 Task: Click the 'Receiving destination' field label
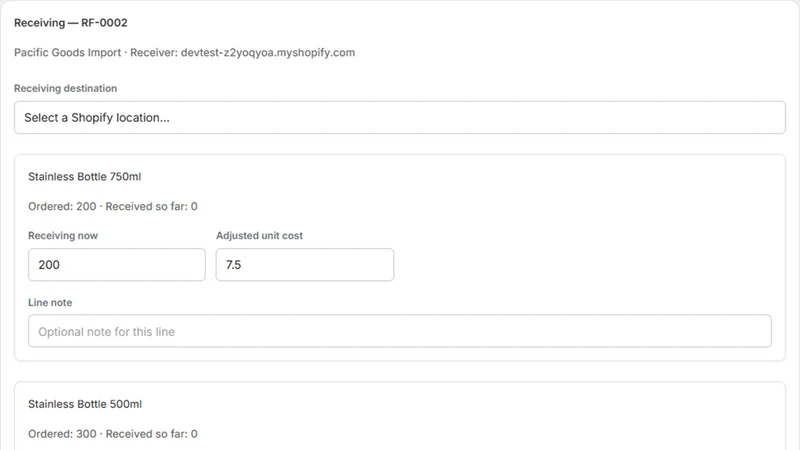(x=65, y=88)
